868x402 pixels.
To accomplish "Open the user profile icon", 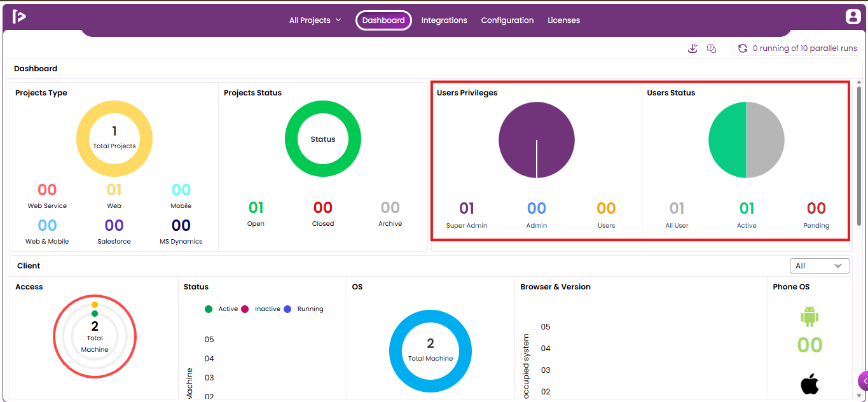I will [x=853, y=17].
